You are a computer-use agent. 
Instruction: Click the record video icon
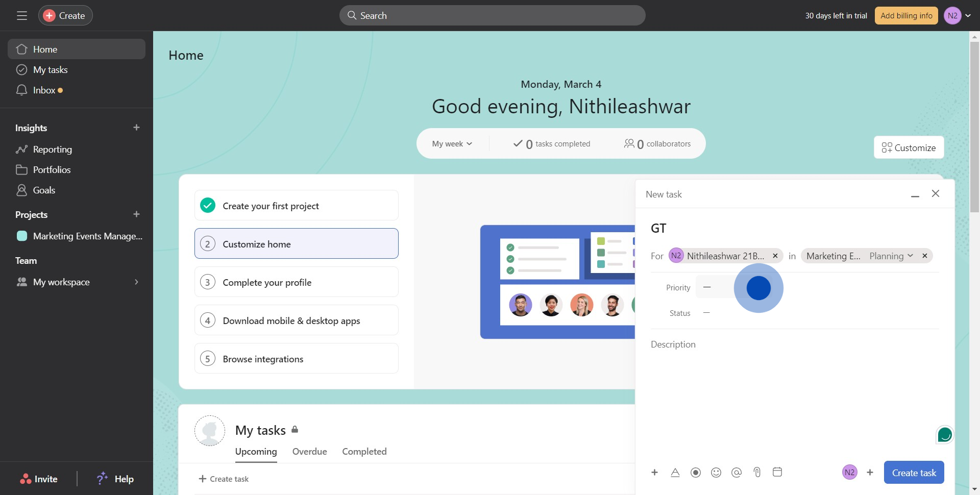[x=696, y=473]
